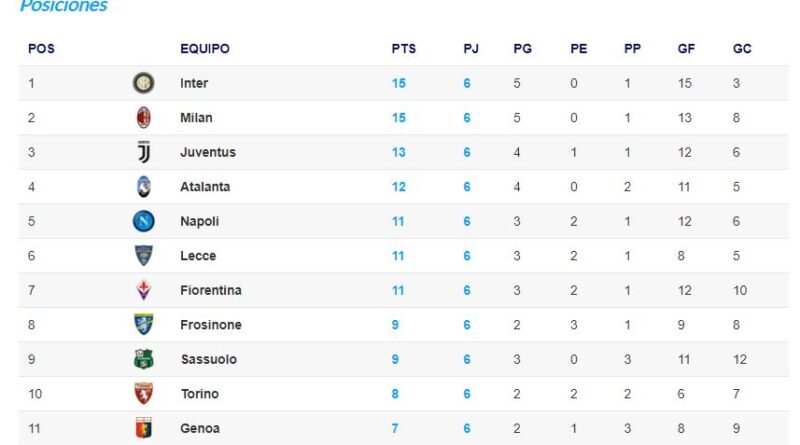Screen dimensions: 800x445
Task: Click the GF column header
Action: pyautogui.click(x=686, y=48)
